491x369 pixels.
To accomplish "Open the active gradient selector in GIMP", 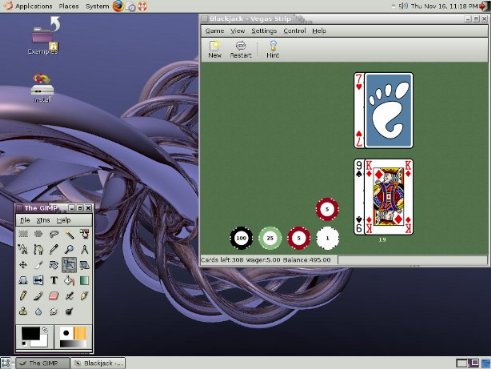I will click(x=73, y=344).
